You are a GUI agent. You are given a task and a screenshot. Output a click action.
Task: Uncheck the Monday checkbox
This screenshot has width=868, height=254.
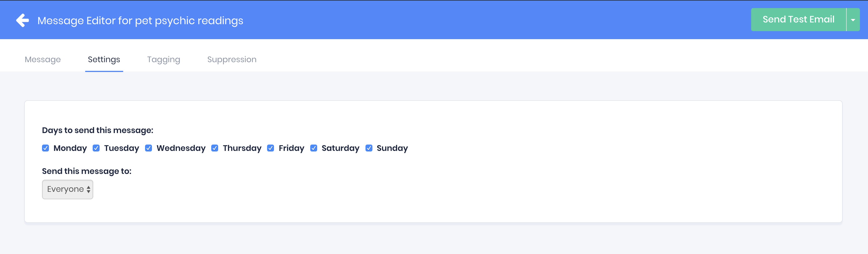pyautogui.click(x=45, y=148)
